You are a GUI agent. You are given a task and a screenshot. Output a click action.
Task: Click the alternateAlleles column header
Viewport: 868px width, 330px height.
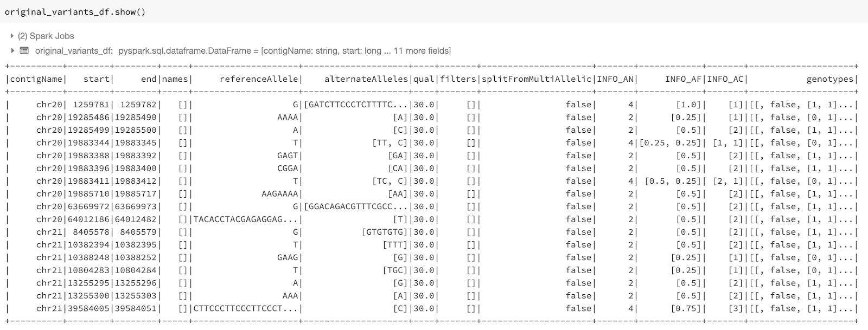click(366, 79)
